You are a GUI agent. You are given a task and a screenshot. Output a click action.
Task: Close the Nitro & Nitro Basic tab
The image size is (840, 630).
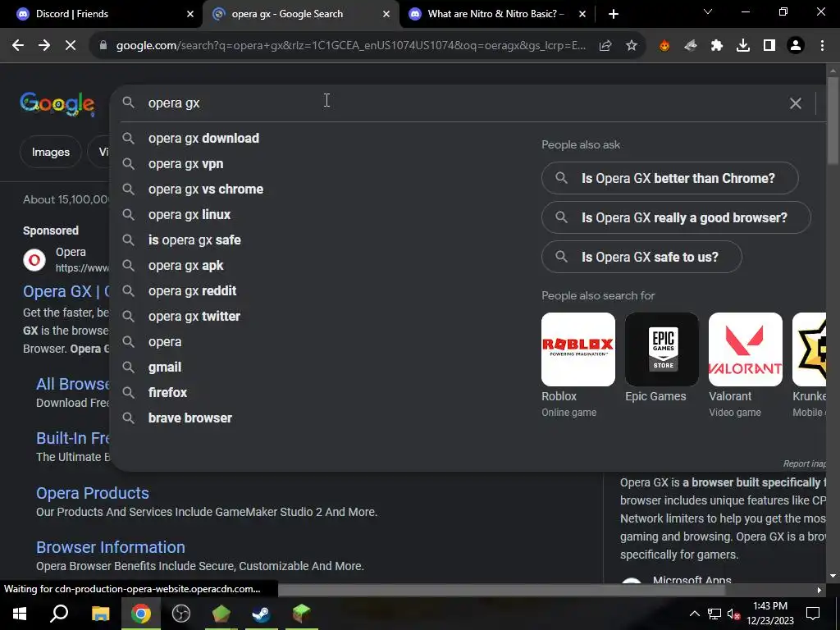click(x=582, y=14)
